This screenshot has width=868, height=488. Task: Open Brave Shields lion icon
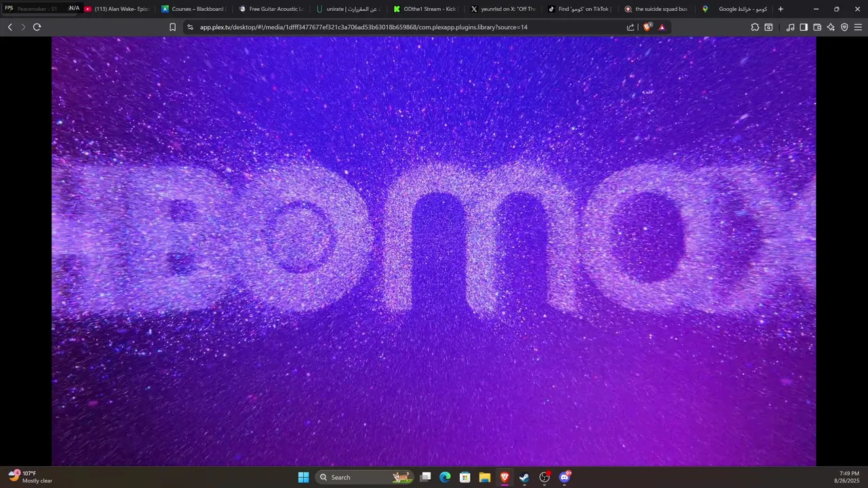(647, 27)
